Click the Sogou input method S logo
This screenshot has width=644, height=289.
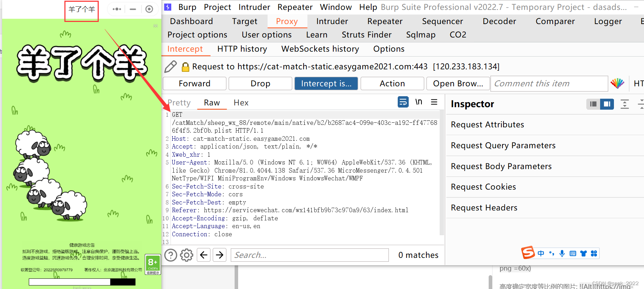[528, 253]
